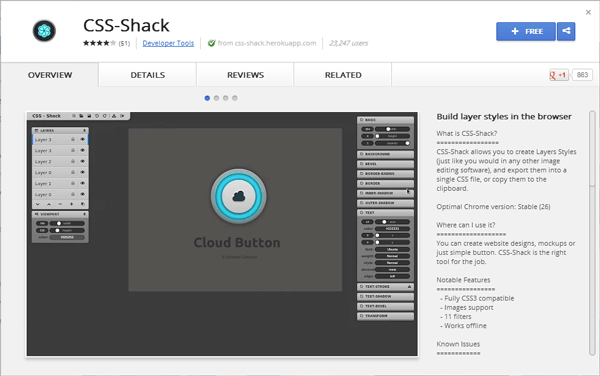This screenshot has height=376, width=600.
Task: Expand the BORDER-RADIUS style section
Action: [x=385, y=174]
